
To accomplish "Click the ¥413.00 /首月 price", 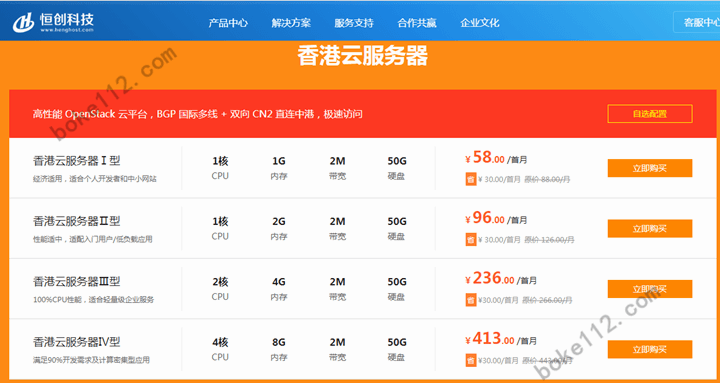I will 501,339.
